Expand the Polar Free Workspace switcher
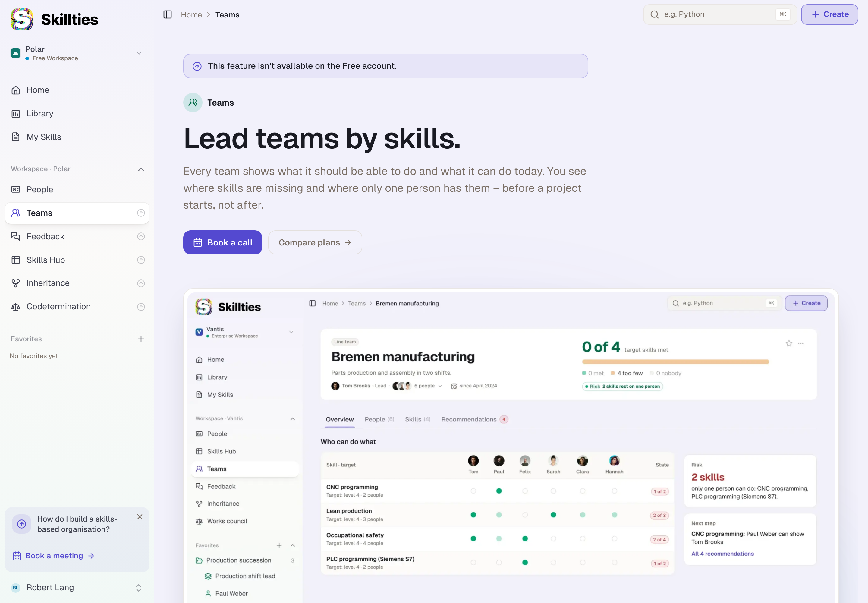The width and height of the screenshot is (868, 603). [77, 53]
